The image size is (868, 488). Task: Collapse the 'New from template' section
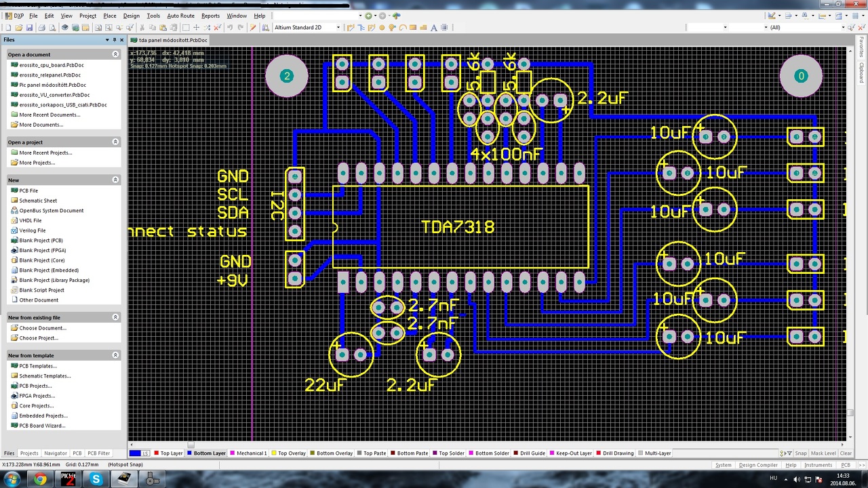pyautogui.click(x=115, y=355)
